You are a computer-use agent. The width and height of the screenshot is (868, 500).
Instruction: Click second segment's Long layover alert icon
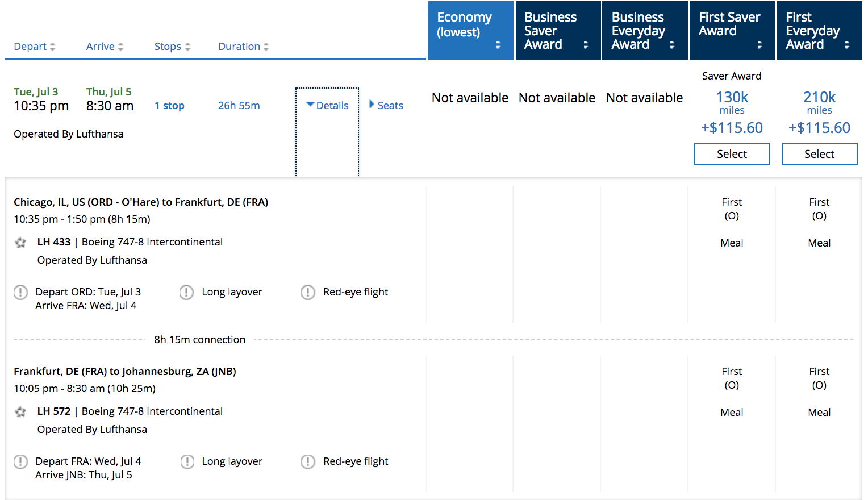point(187,462)
